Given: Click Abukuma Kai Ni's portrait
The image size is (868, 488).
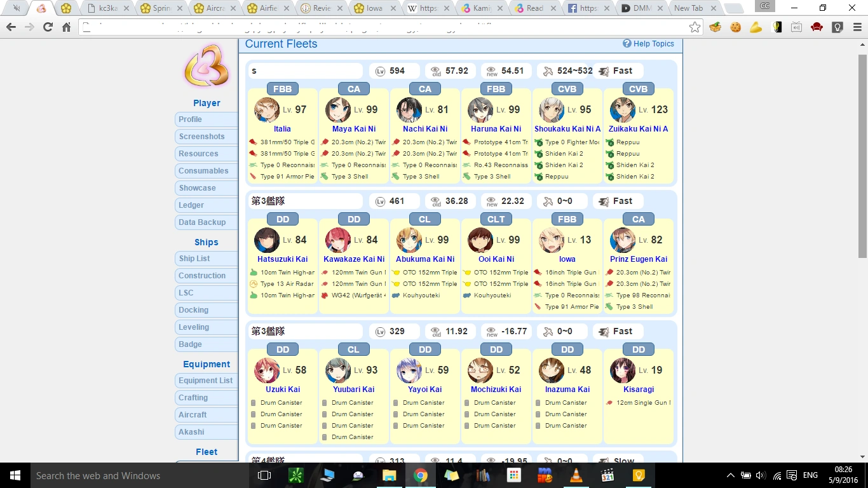Looking at the screenshot, I should coord(409,240).
